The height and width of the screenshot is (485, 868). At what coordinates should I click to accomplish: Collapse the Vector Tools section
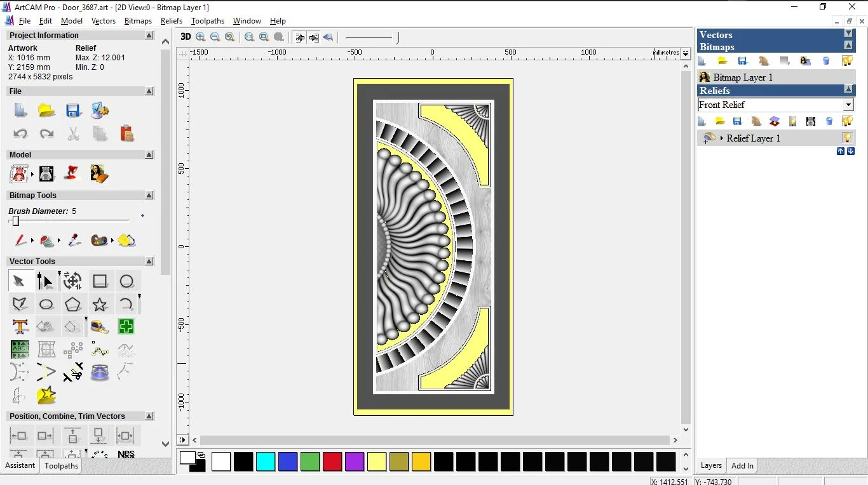[149, 261]
